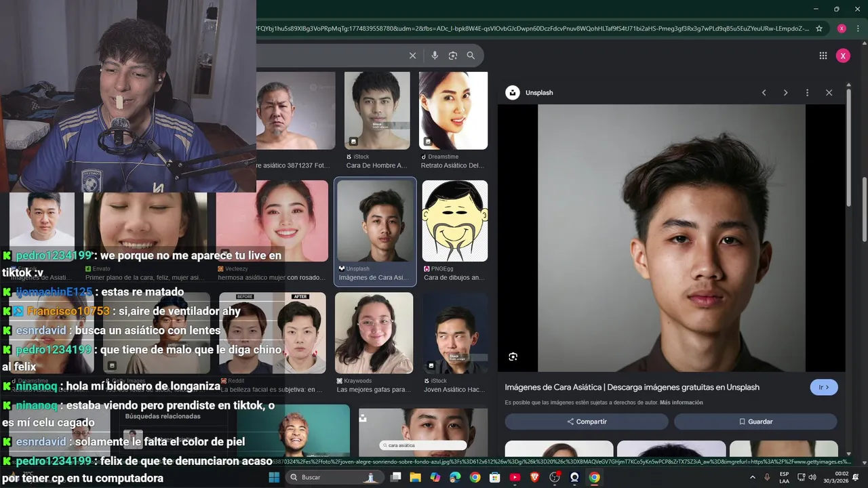The width and height of the screenshot is (868, 488).
Task: Bookmark this page with star icon
Action: point(819,28)
